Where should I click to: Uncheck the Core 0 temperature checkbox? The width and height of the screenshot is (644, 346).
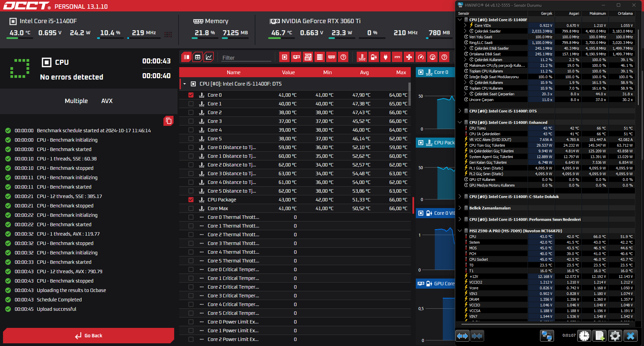coord(191,95)
